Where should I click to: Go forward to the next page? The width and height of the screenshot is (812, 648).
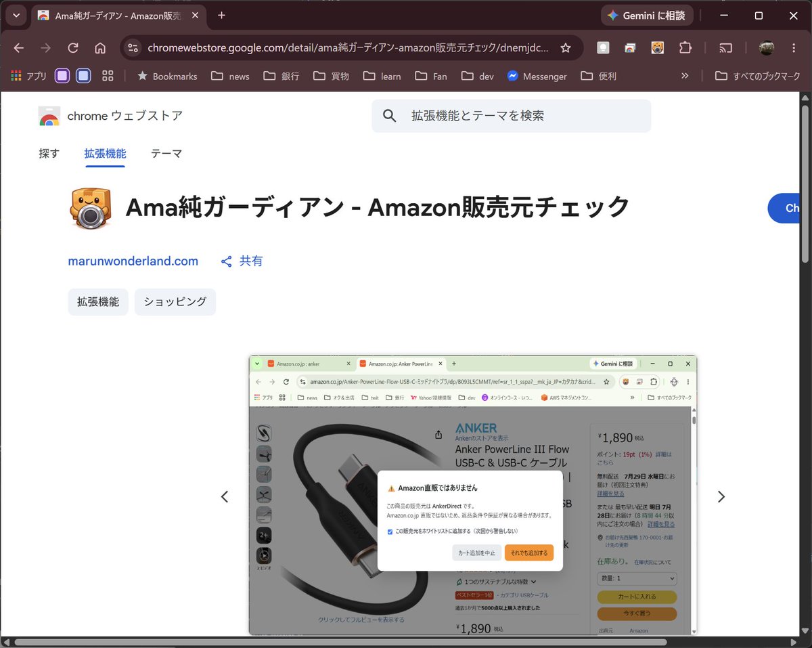(x=46, y=47)
